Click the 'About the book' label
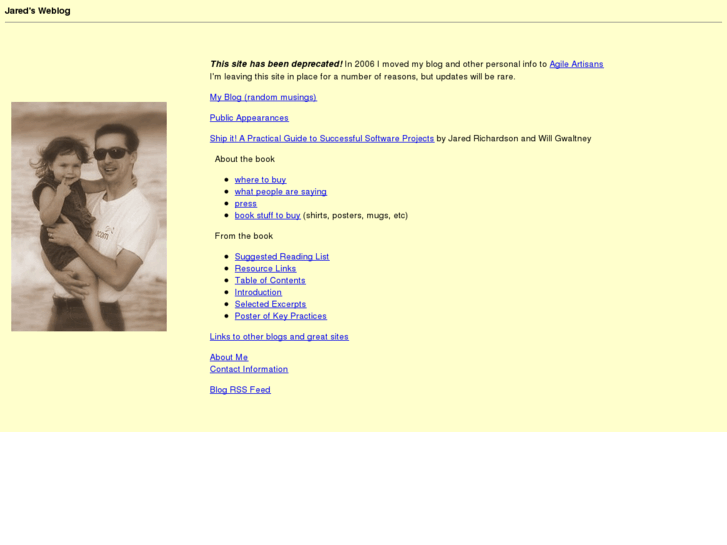This screenshot has height=545, width=727. coord(245,159)
